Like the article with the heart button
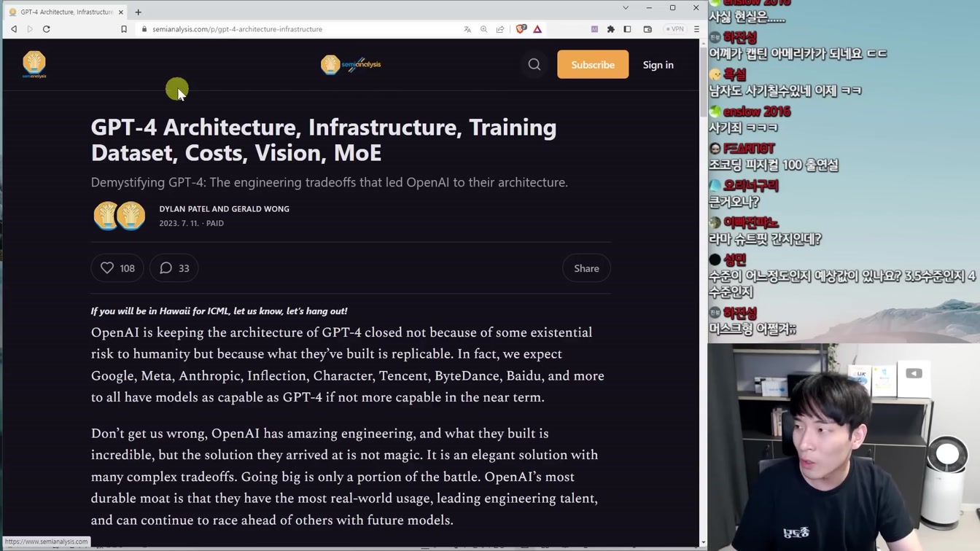 (117, 268)
